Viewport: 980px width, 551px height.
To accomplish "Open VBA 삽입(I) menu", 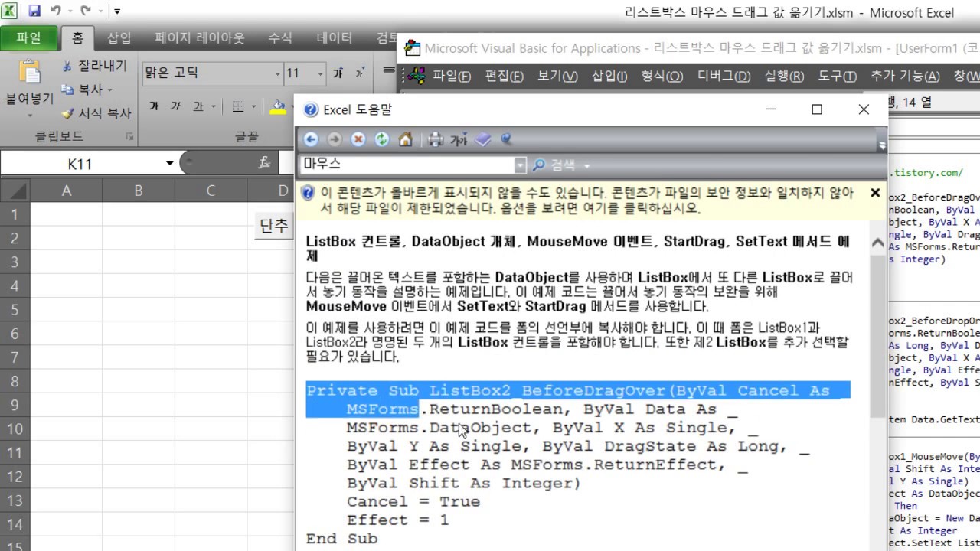I will coord(609,76).
